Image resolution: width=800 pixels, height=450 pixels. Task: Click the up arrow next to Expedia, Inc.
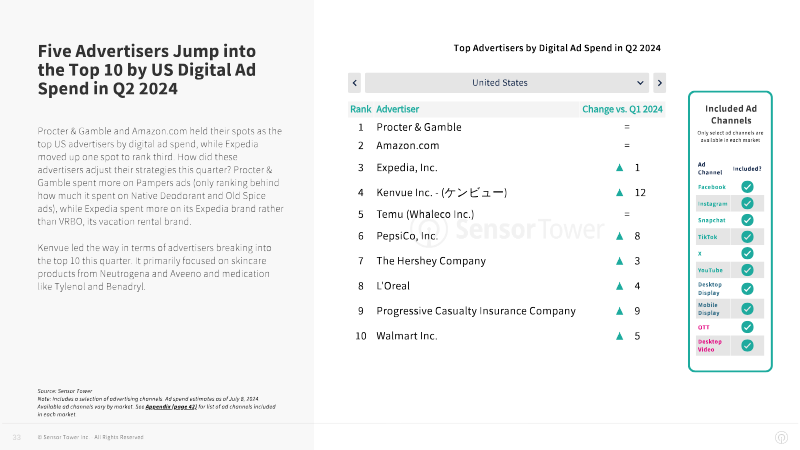[619, 167]
